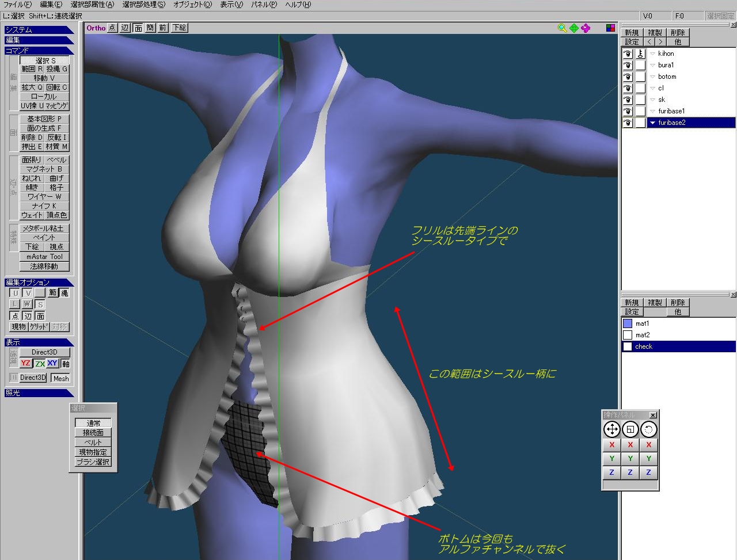Toggle visibility of the sk object

coord(628,100)
